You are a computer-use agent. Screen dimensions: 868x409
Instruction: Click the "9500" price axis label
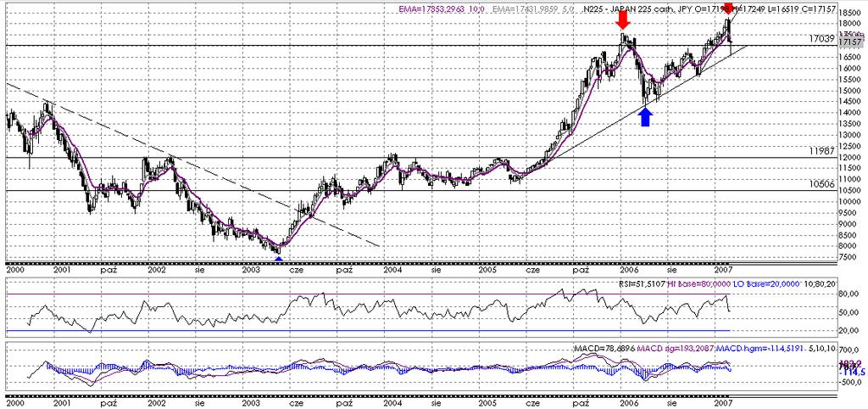coord(849,213)
